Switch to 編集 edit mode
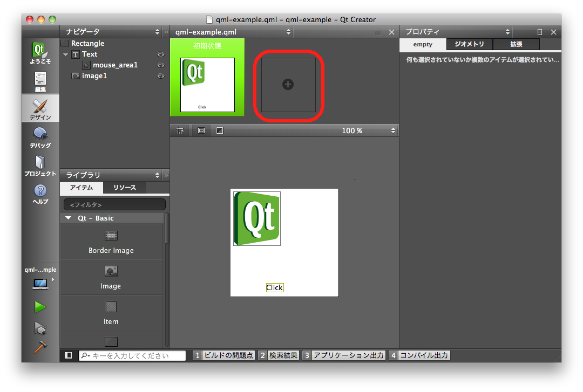Screen dimensions: 583x392 [x=40, y=81]
